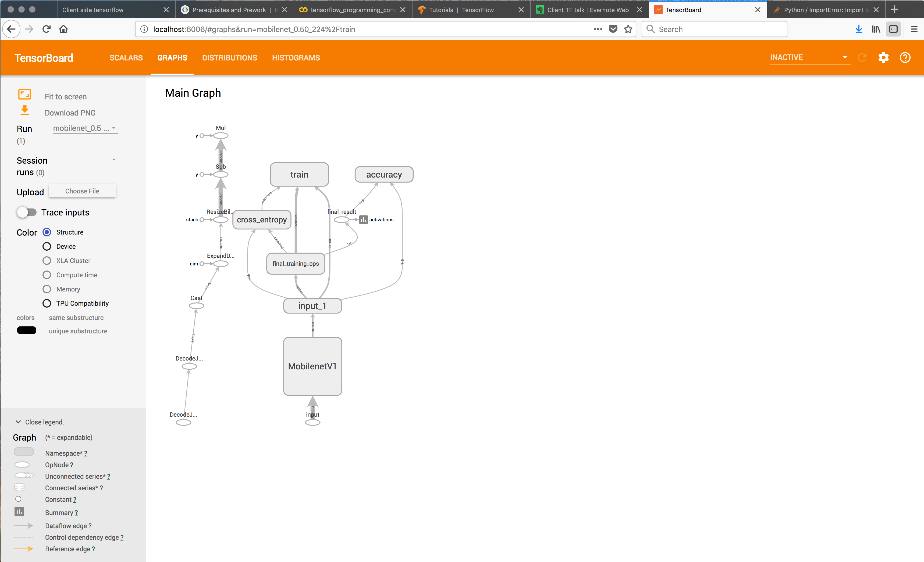Open TensorBoard settings gear
The height and width of the screenshot is (562, 924).
[x=883, y=58]
